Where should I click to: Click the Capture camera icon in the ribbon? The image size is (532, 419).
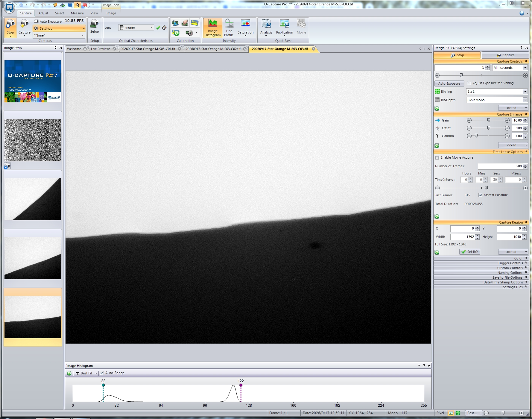(24, 24)
